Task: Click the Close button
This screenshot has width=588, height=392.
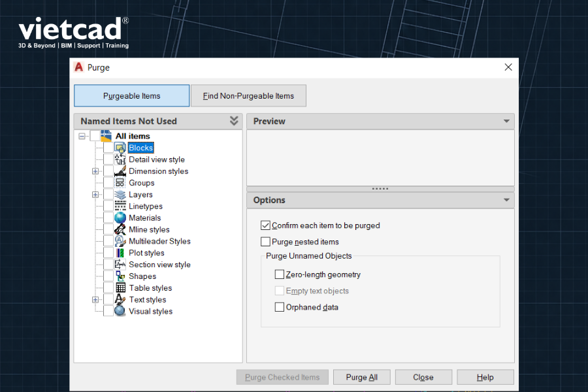Action: [423, 377]
